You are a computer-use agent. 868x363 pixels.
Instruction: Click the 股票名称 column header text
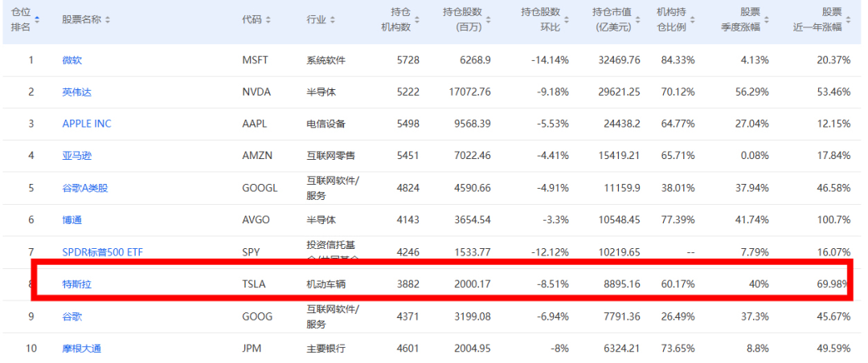pos(81,20)
